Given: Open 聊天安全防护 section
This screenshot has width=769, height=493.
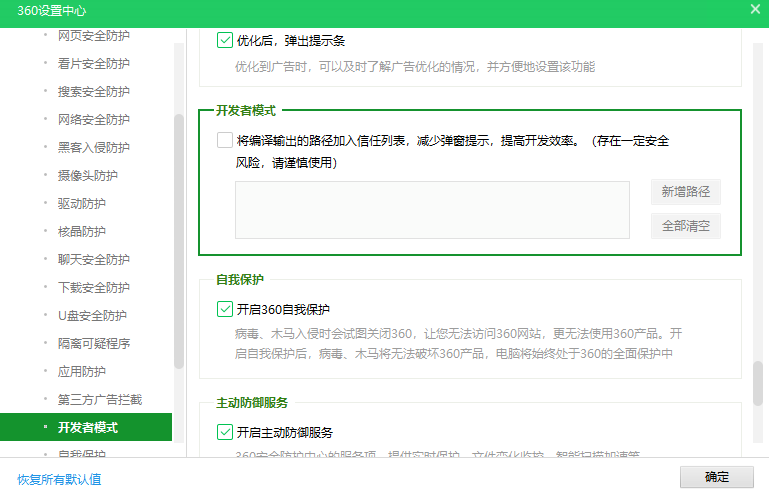Looking at the screenshot, I should 94,259.
